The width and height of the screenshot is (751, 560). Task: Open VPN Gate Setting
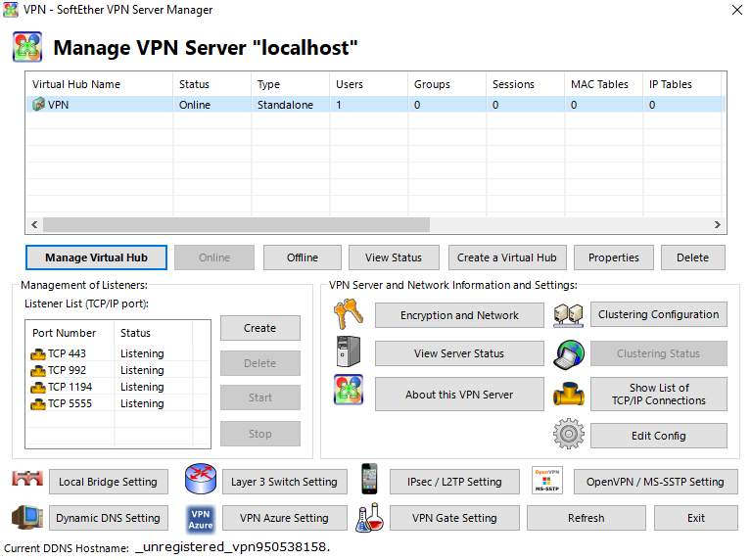(x=454, y=518)
